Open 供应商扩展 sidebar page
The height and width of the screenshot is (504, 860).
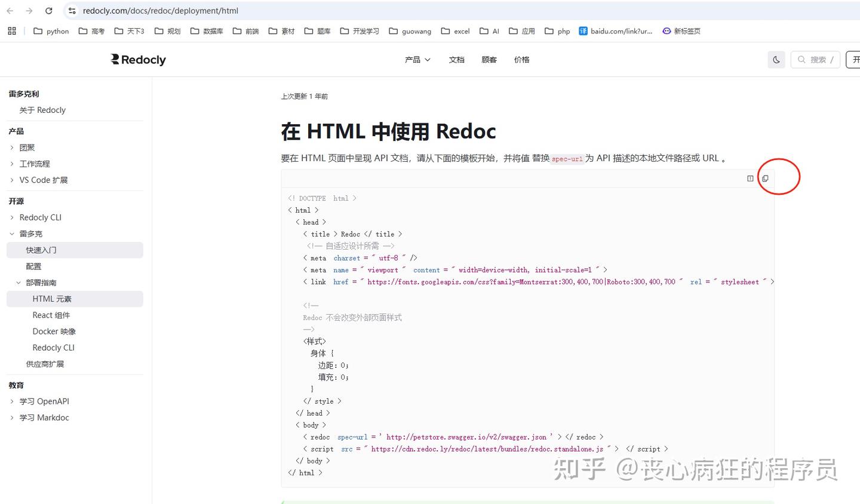tap(45, 364)
